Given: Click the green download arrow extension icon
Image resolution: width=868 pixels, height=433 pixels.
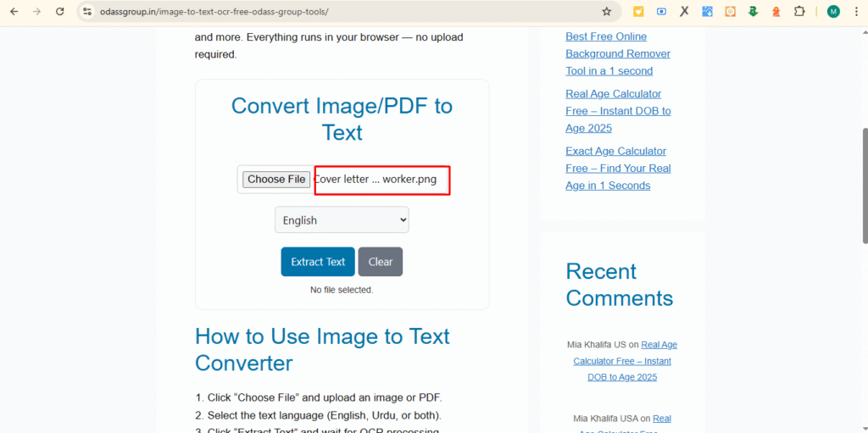Looking at the screenshot, I should pyautogui.click(x=753, y=12).
